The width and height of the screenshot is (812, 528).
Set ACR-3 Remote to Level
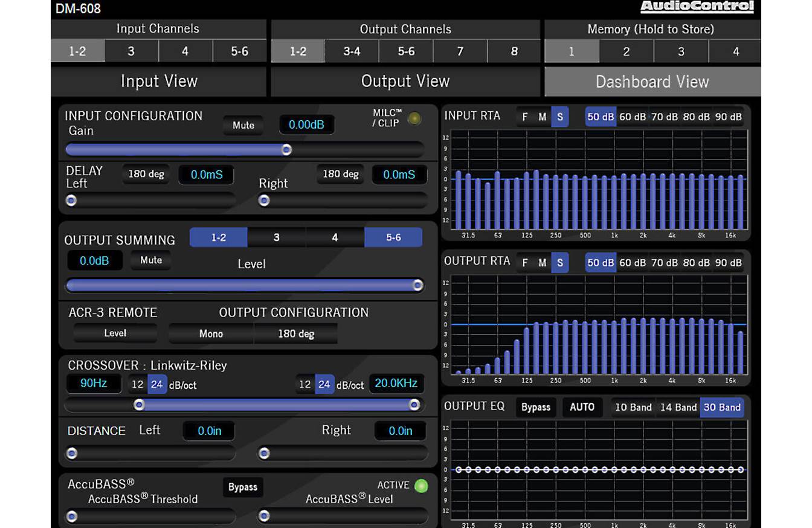tap(115, 333)
